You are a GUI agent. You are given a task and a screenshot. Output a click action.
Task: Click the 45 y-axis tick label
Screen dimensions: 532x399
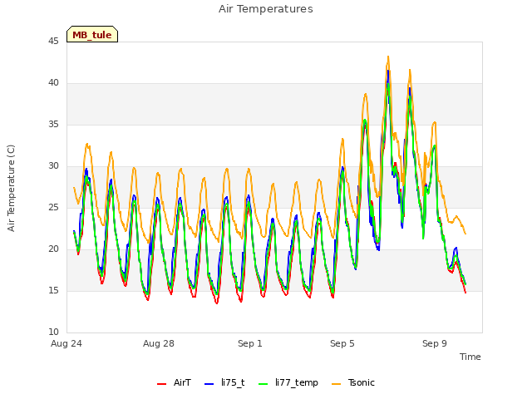53,41
